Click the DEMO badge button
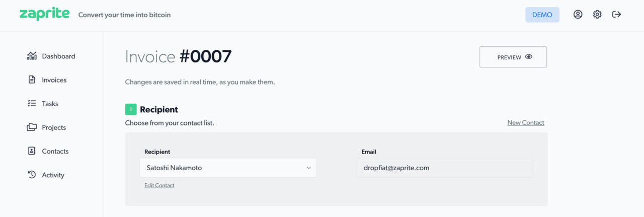 pyautogui.click(x=542, y=15)
